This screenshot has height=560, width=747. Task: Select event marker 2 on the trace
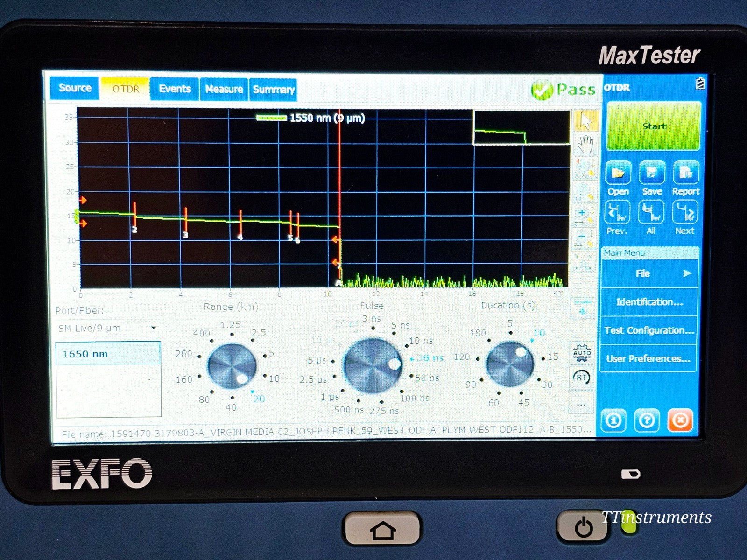coord(134,217)
